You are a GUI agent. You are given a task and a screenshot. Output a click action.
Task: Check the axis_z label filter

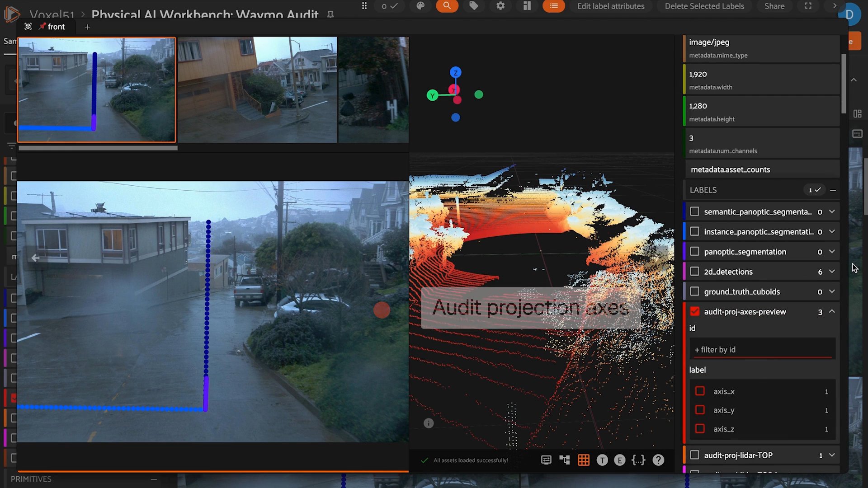(x=700, y=428)
